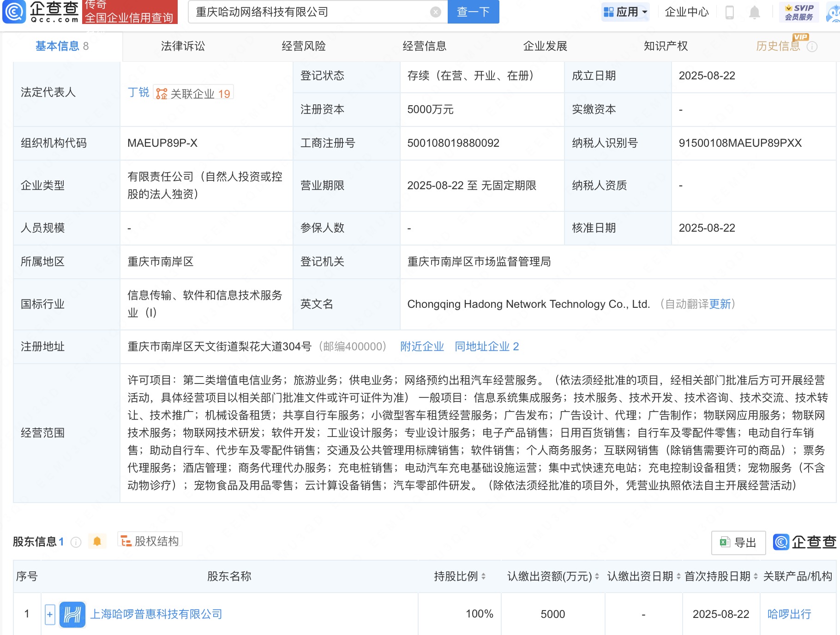This screenshot has width=840, height=635.
Task: Clear the search box text
Action: click(435, 12)
